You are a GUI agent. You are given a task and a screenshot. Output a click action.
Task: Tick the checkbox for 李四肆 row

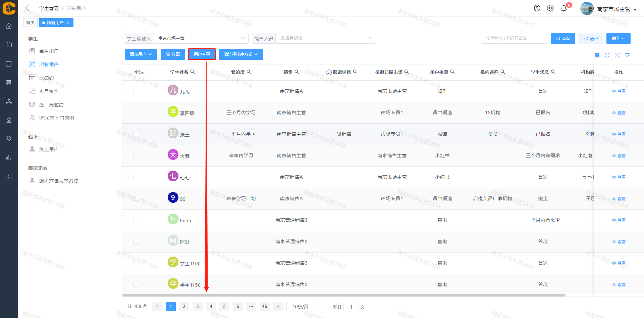click(136, 112)
